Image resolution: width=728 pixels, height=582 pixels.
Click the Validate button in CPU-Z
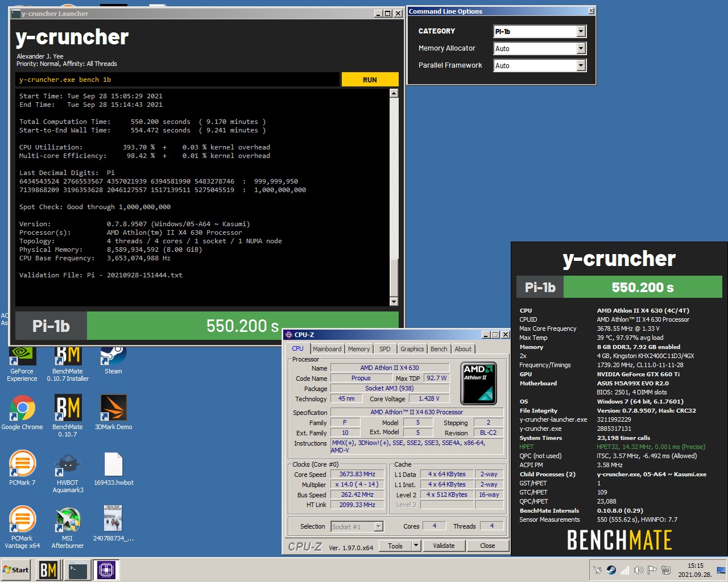pyautogui.click(x=444, y=546)
